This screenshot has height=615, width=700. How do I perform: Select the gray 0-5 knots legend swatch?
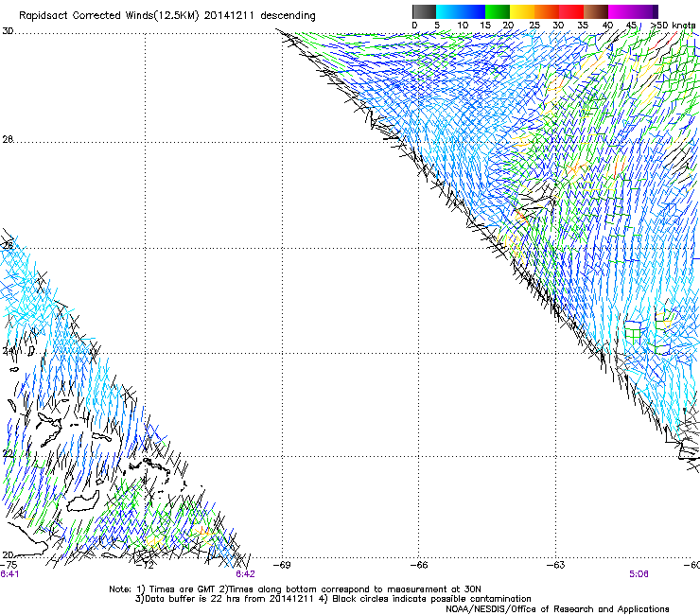point(424,11)
